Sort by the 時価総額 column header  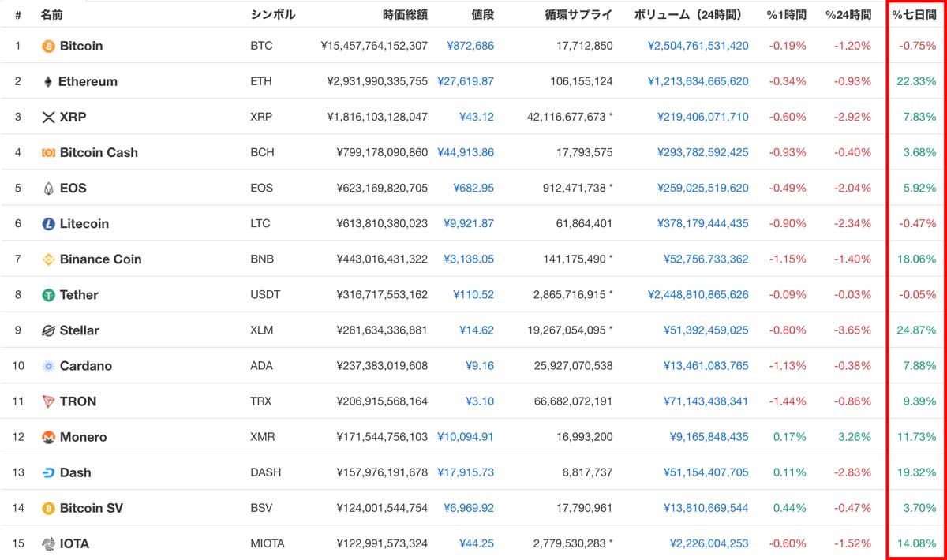[405, 14]
